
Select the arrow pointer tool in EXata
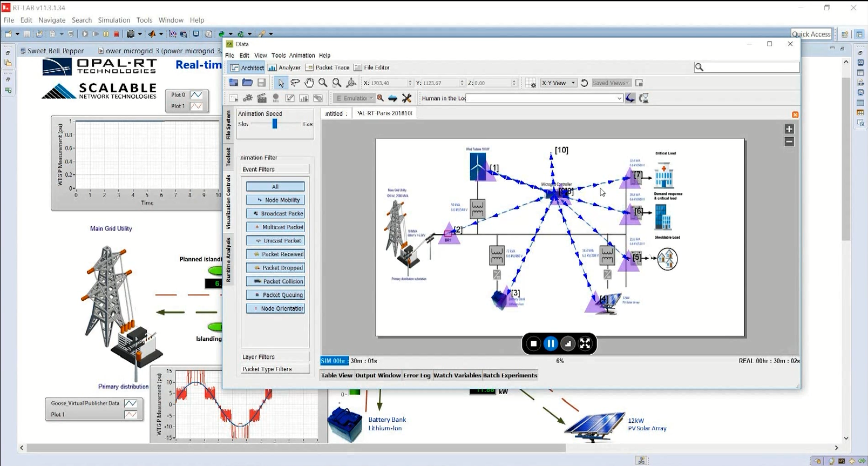click(281, 83)
